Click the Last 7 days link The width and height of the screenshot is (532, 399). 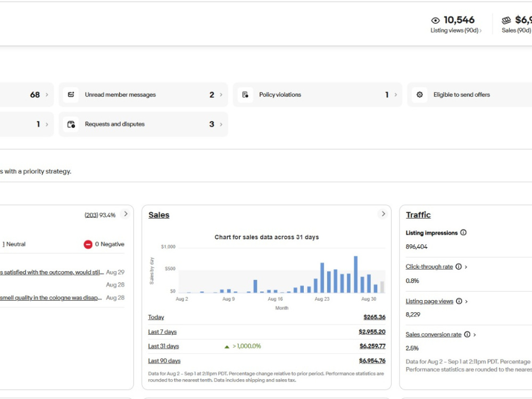coord(162,332)
